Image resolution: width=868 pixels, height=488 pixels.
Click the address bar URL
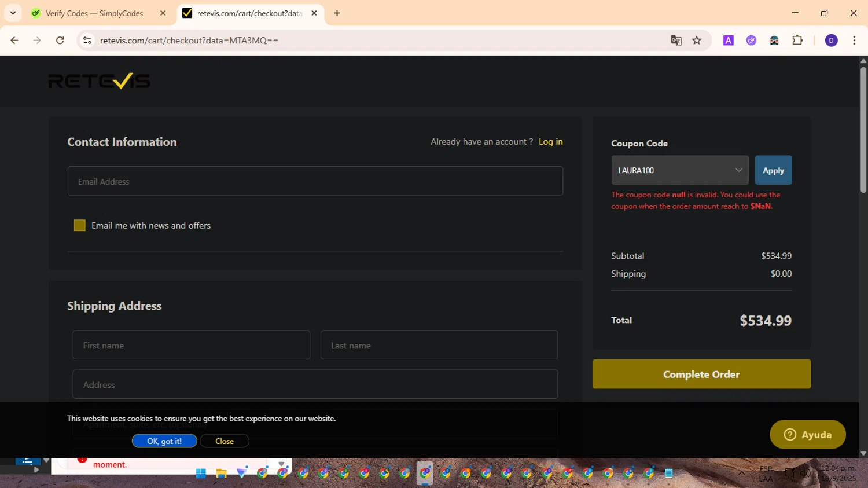[189, 41]
